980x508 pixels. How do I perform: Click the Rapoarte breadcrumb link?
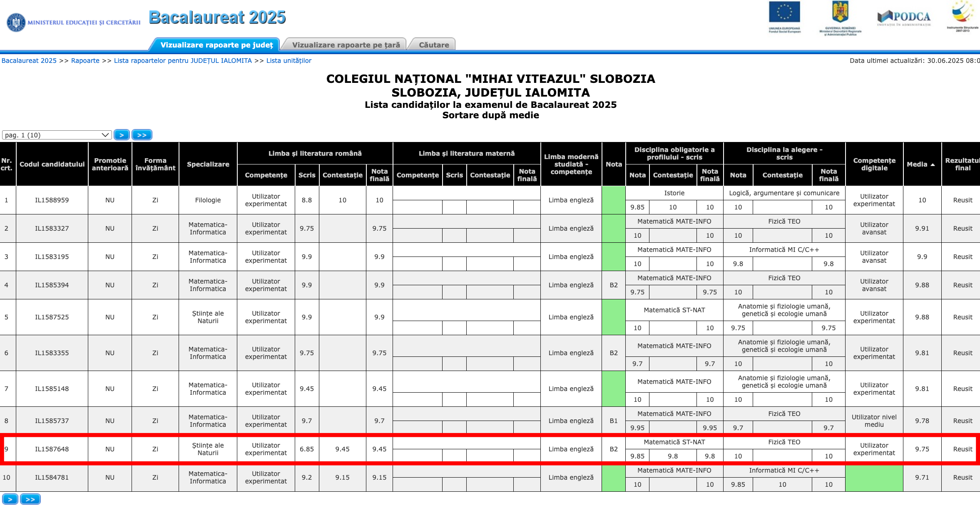click(85, 61)
